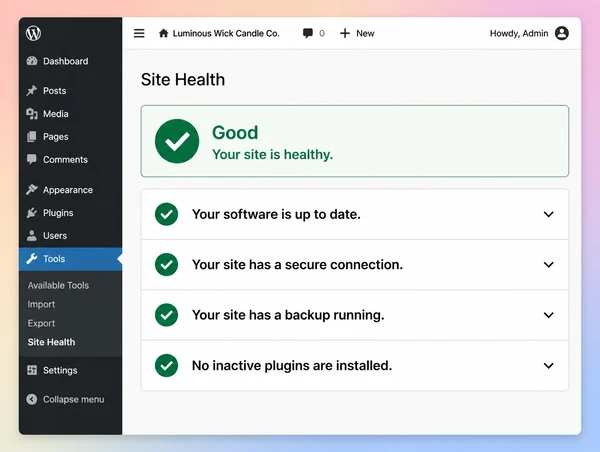Go to Media menu label
The image size is (600, 452).
[x=55, y=114]
